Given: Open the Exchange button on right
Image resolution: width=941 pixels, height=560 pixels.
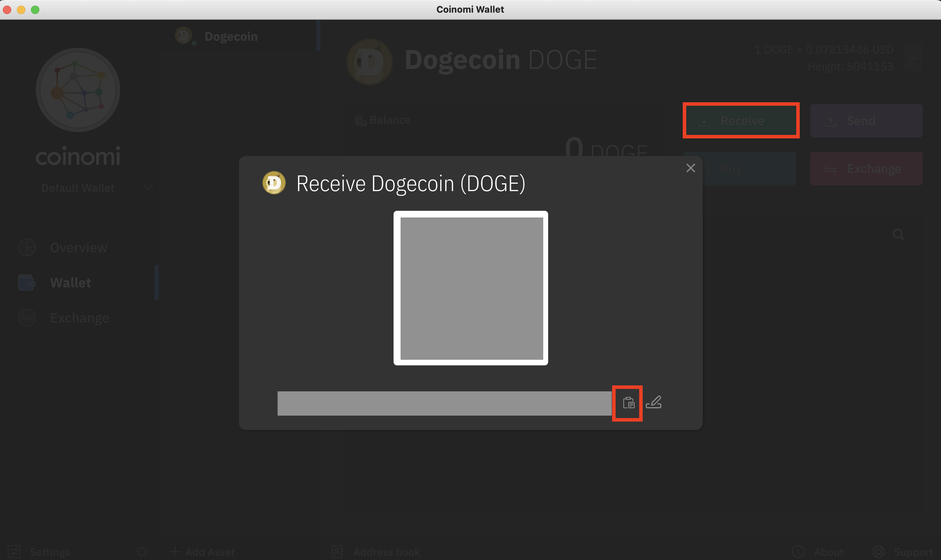Looking at the screenshot, I should coord(866,169).
